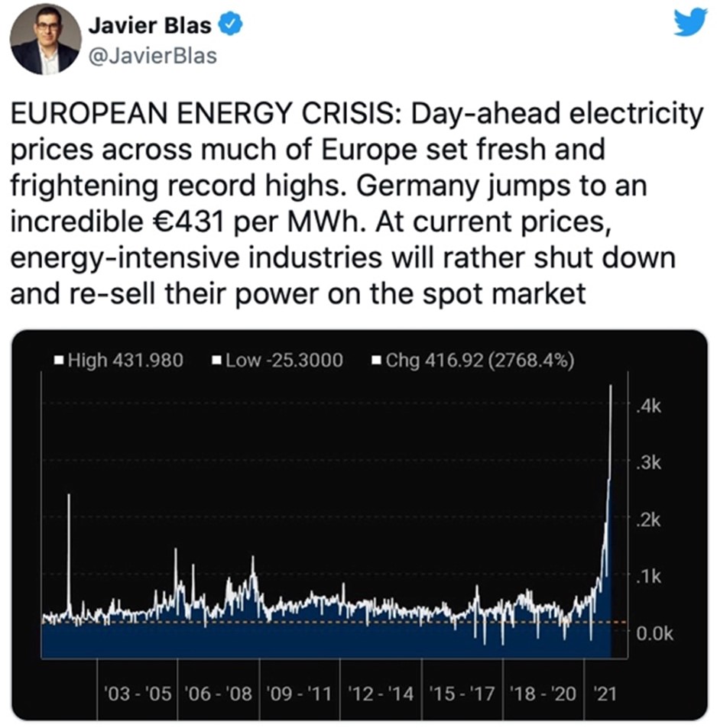717x728 pixels.
Task: Click the 2021 price spike peak
Action: point(610,387)
